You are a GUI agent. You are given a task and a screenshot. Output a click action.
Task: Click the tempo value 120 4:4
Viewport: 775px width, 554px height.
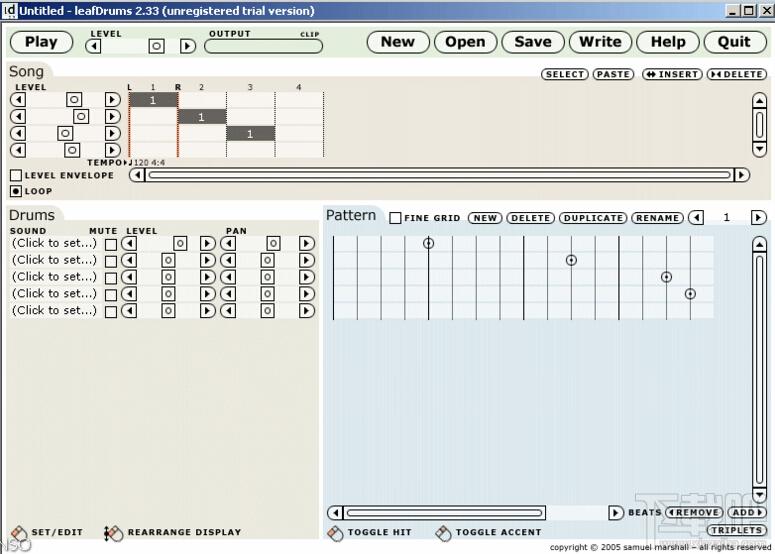click(149, 163)
